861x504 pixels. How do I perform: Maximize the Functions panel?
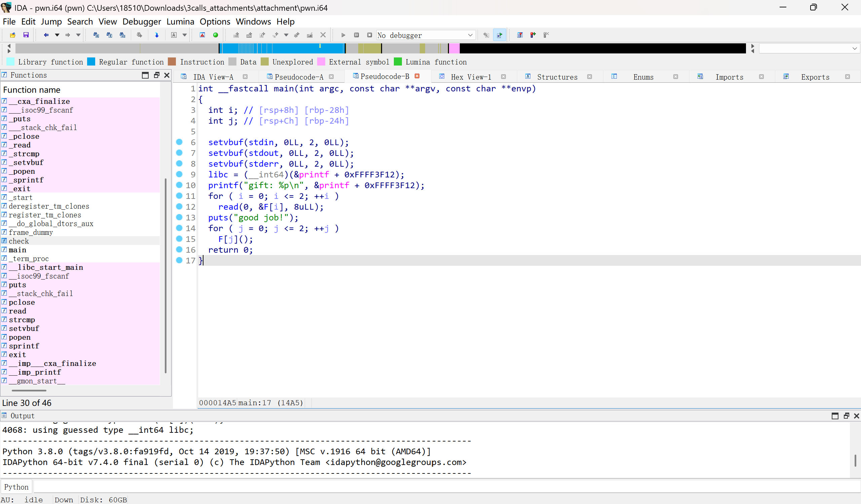pos(145,75)
